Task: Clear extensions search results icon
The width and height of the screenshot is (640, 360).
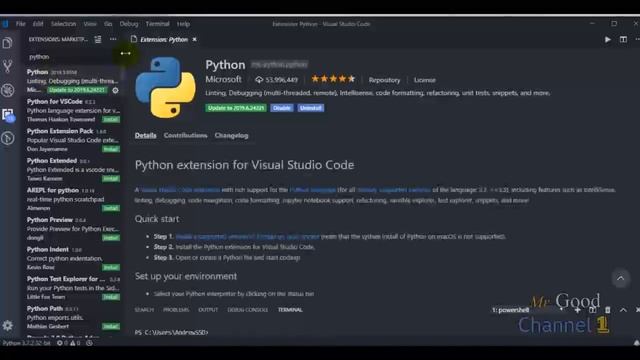Action: 98,39
